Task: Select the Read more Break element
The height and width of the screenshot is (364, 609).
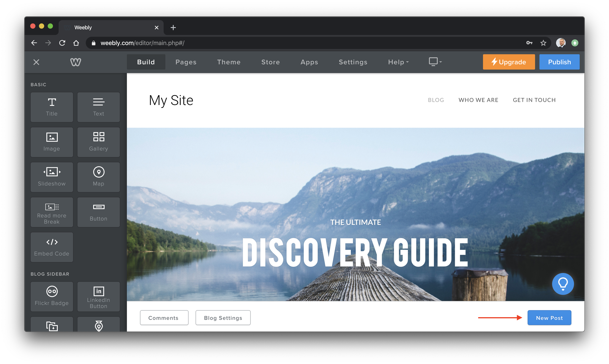Action: [52, 212]
